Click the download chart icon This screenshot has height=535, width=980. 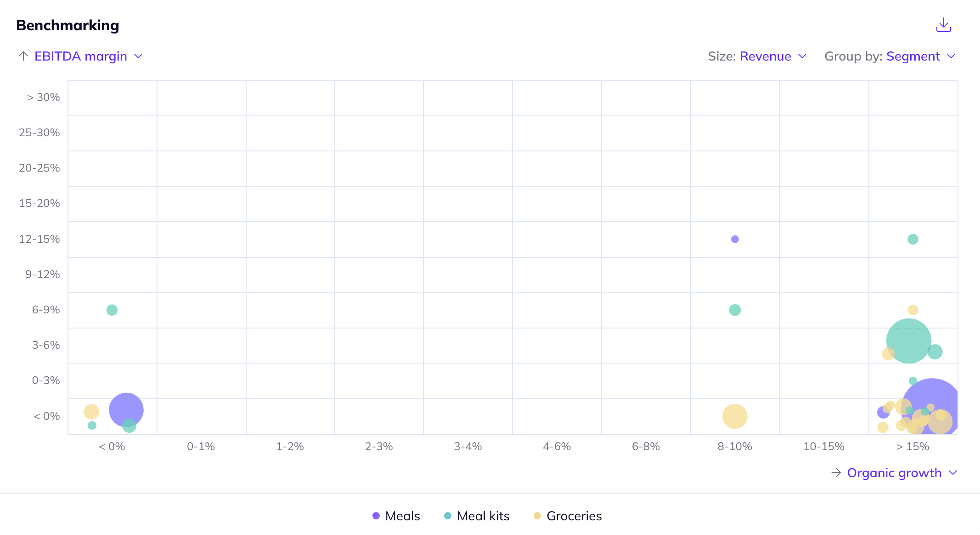[x=943, y=25]
